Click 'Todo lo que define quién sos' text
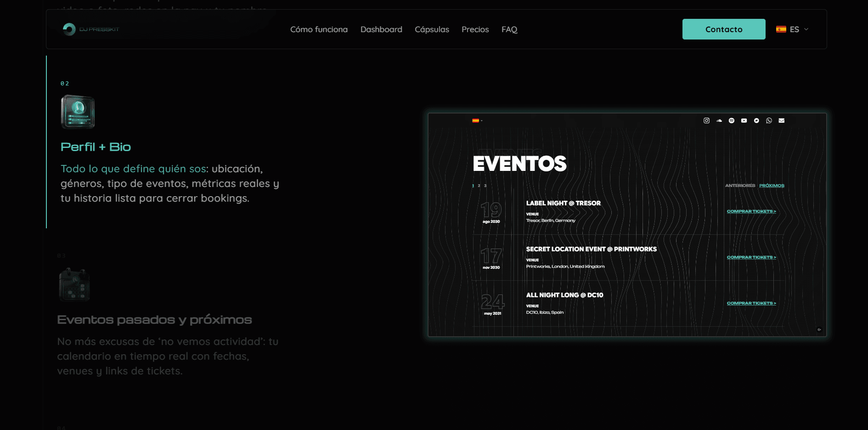Screen dimensions: 868x430 pyautogui.click(x=133, y=169)
